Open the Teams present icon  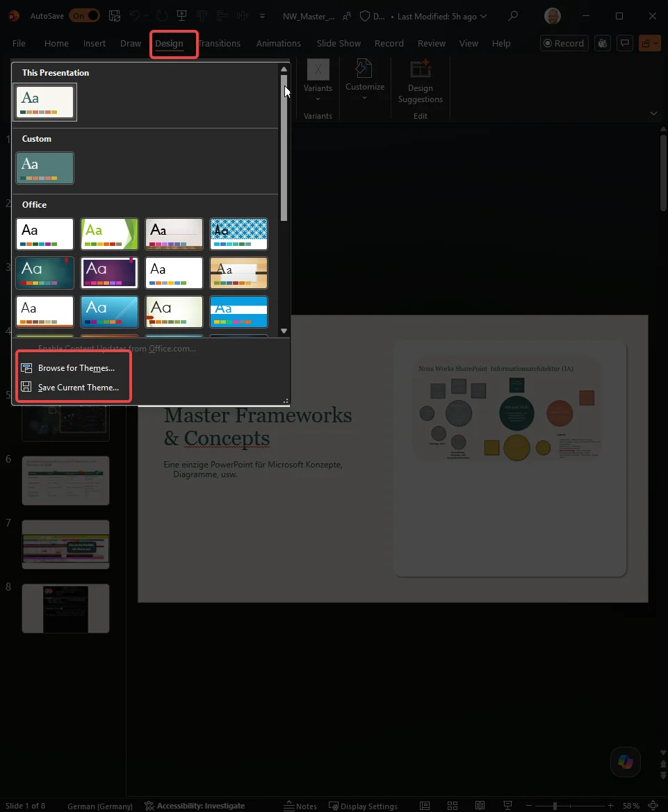pos(603,44)
